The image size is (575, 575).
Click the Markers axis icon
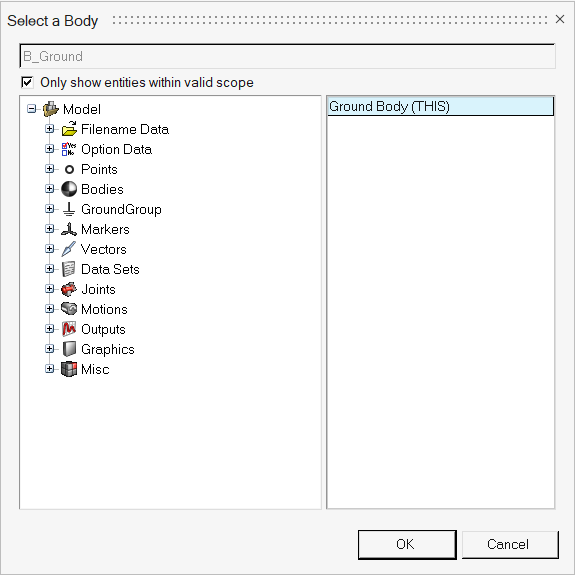69,229
